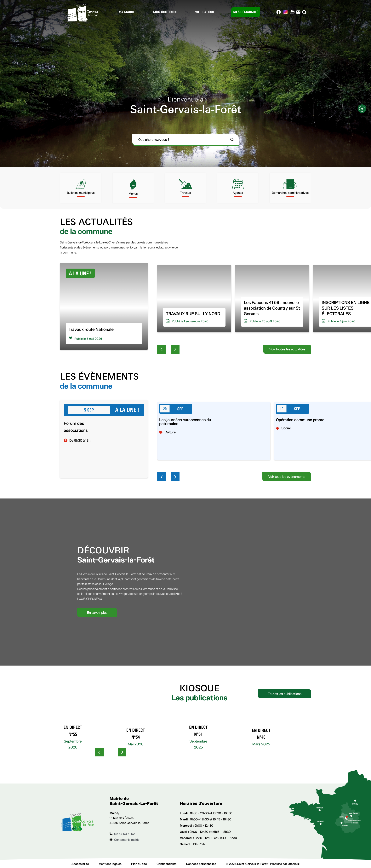Open the Instagram icon in header
The image size is (371, 868).
pos(285,12)
